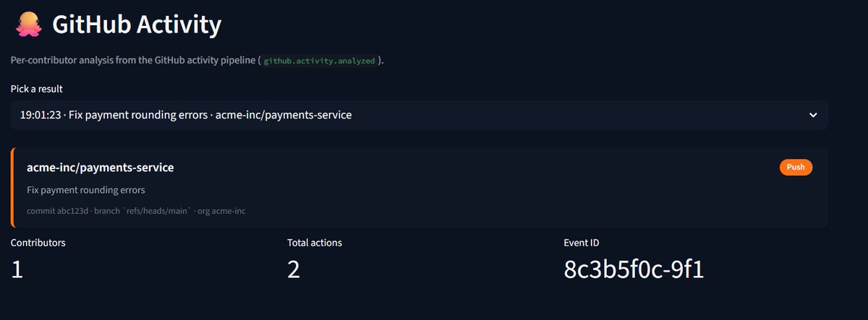Click the 'Pick a result' field label

click(x=36, y=89)
